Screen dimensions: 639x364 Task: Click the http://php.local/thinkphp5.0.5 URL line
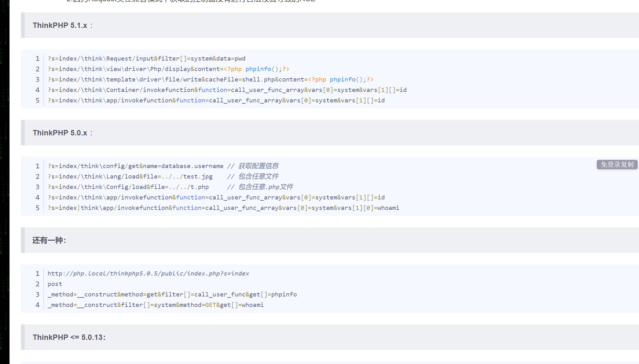tap(148, 274)
